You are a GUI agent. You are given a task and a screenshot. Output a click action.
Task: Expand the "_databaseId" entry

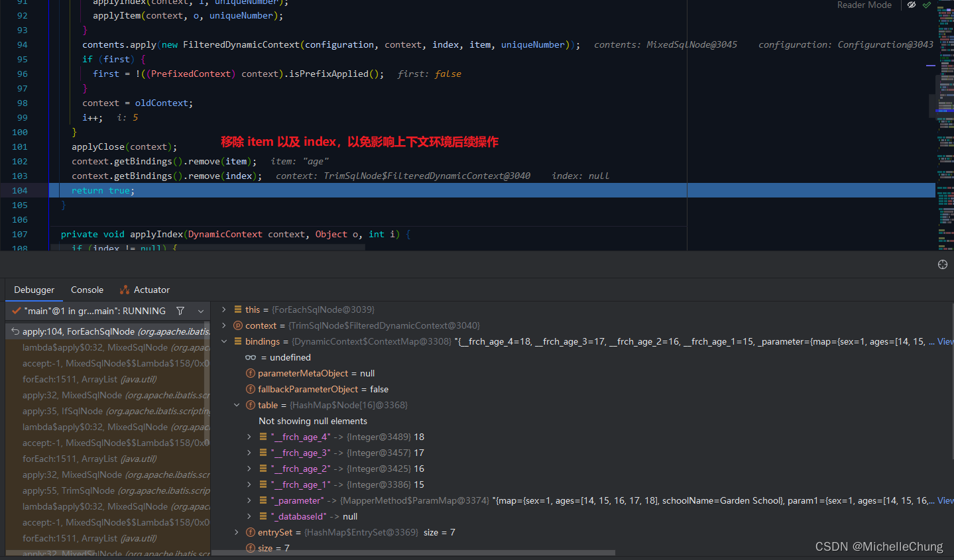coord(249,516)
